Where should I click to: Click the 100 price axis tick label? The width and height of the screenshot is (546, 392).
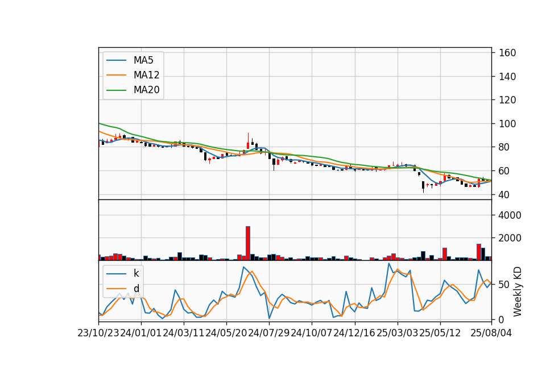pyautogui.click(x=507, y=124)
